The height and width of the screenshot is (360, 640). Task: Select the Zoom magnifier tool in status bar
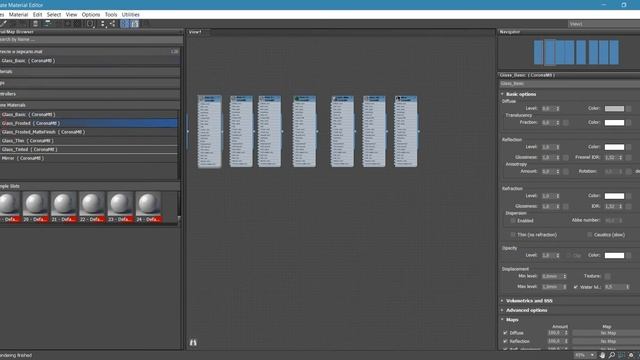[x=611, y=355]
